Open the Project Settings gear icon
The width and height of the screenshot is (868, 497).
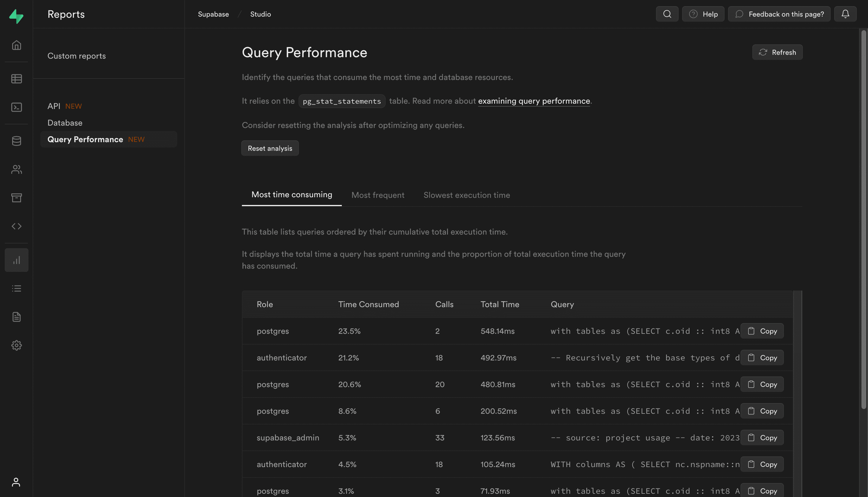click(x=16, y=345)
